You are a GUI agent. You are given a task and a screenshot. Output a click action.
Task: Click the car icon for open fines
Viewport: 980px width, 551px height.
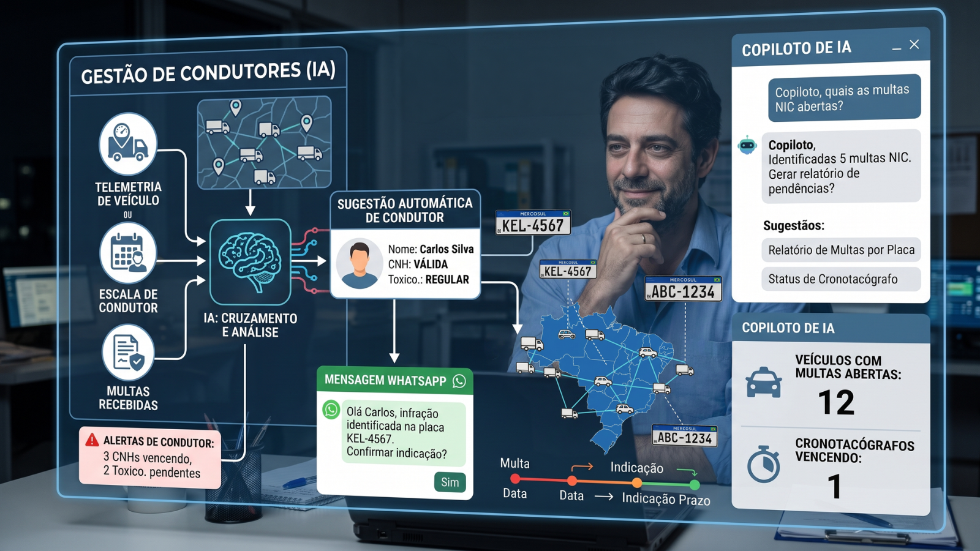pyautogui.click(x=763, y=382)
